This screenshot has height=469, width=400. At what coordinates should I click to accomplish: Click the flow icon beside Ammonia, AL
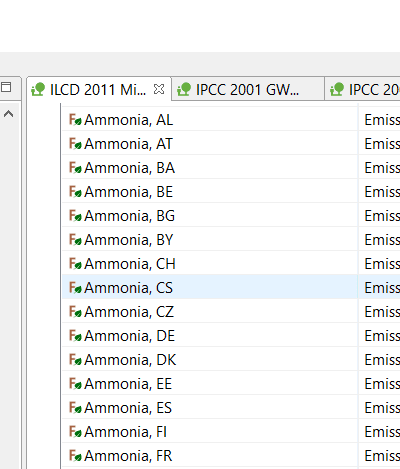tap(75, 120)
